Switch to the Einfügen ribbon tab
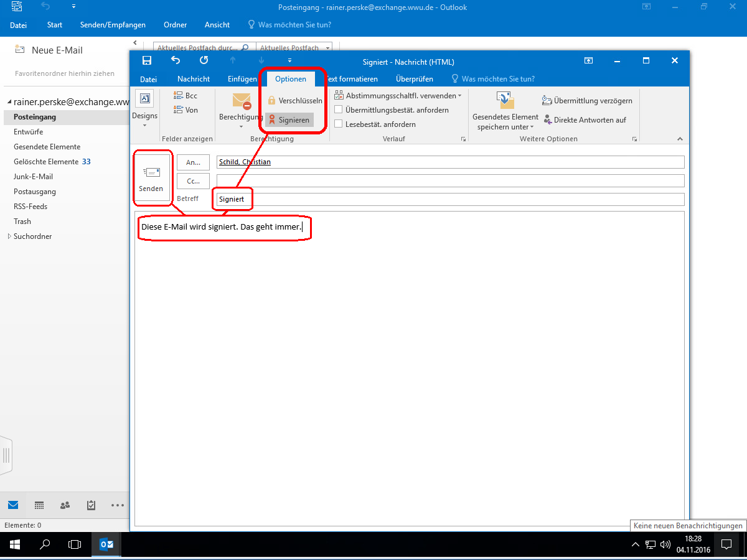747x560 pixels. tap(242, 79)
